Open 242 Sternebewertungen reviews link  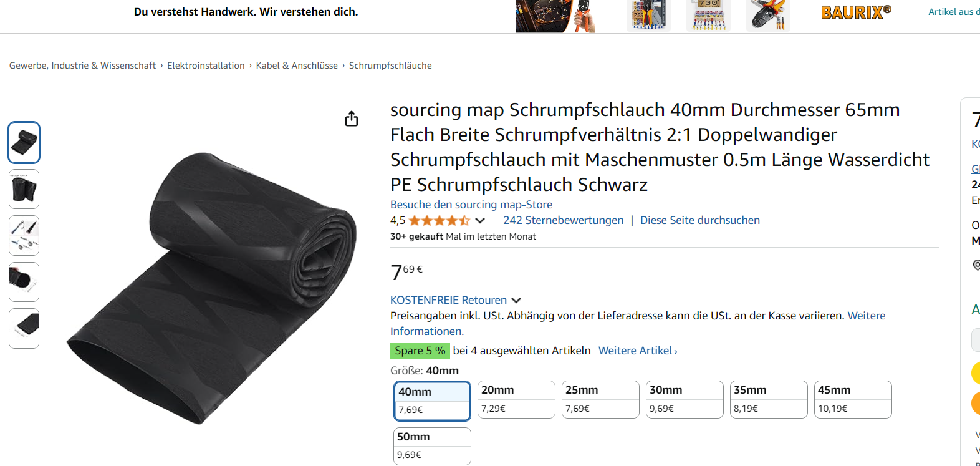(563, 220)
